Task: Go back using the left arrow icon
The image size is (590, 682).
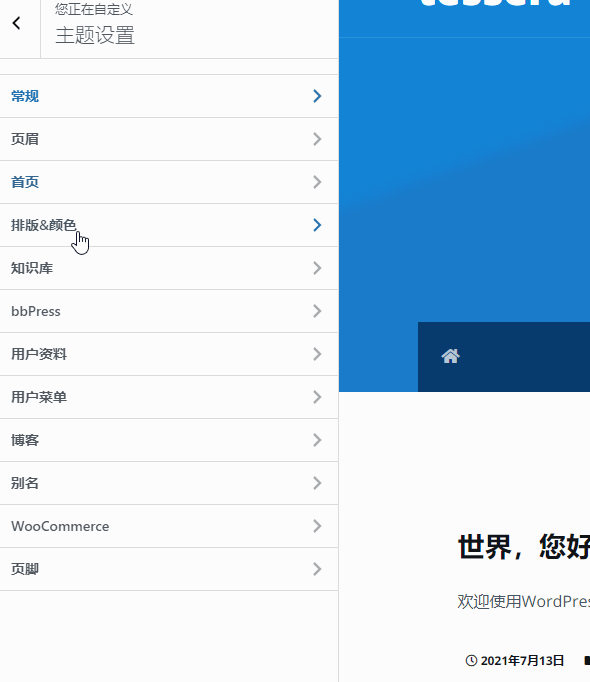Action: point(17,23)
